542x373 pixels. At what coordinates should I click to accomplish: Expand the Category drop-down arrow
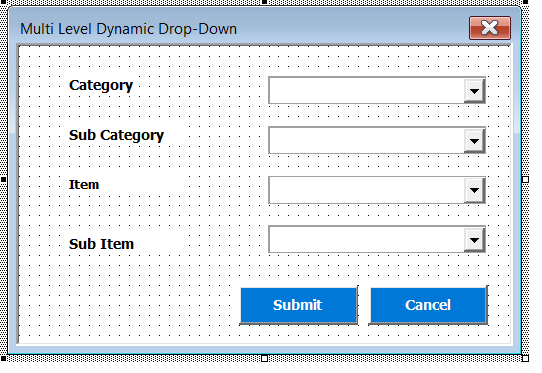coord(474,91)
